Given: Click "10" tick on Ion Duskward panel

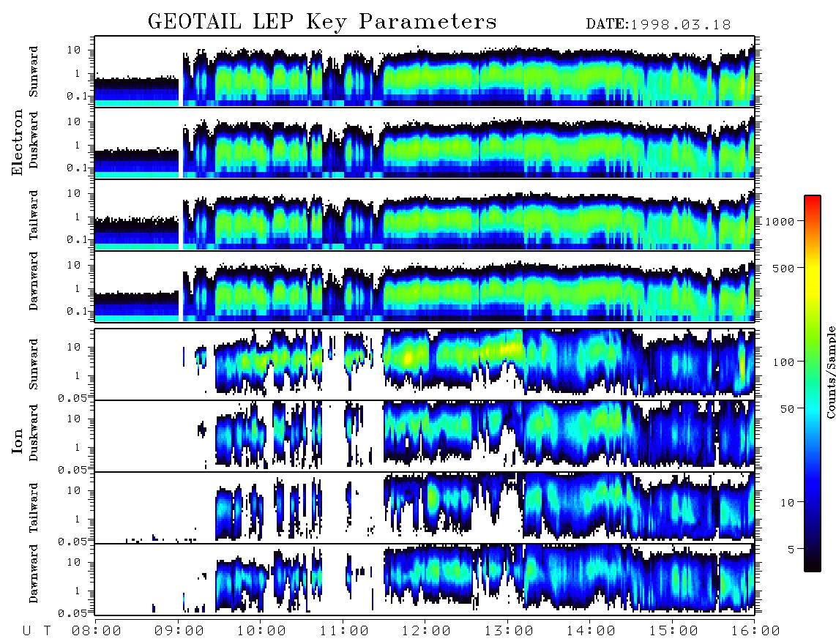Looking at the screenshot, I should pyautogui.click(x=74, y=419).
